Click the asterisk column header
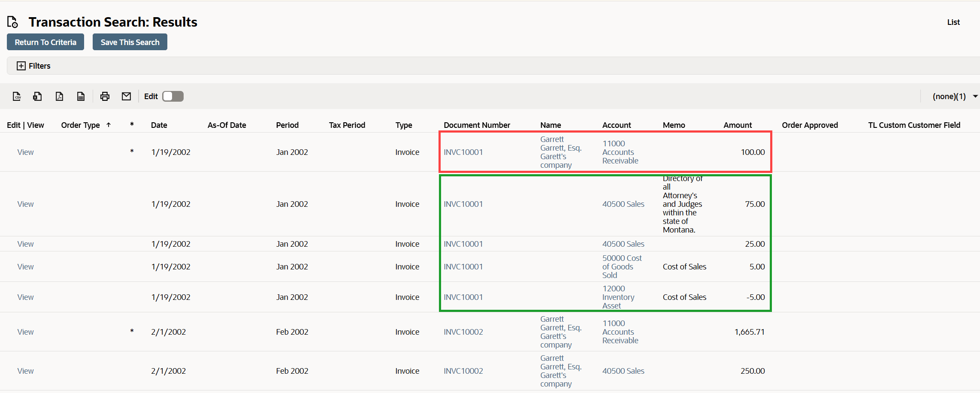This screenshot has width=980, height=393. pos(132,125)
